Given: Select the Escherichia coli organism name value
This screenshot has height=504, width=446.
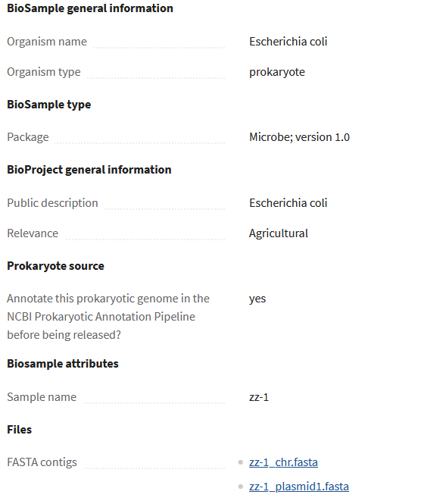Looking at the screenshot, I should click(288, 42).
